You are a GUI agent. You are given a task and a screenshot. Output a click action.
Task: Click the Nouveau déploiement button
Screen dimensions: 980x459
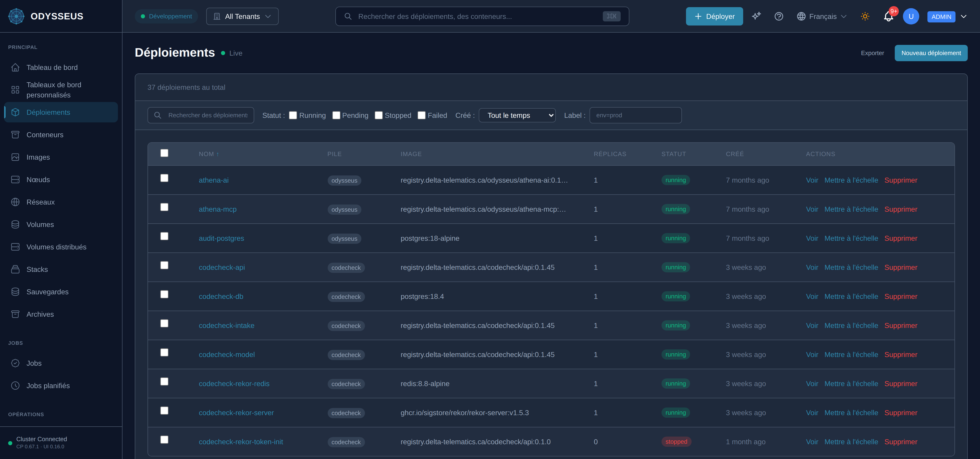[931, 53]
